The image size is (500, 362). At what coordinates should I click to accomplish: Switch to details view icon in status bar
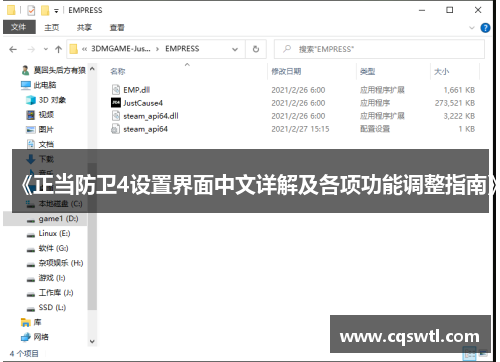coord(469,353)
